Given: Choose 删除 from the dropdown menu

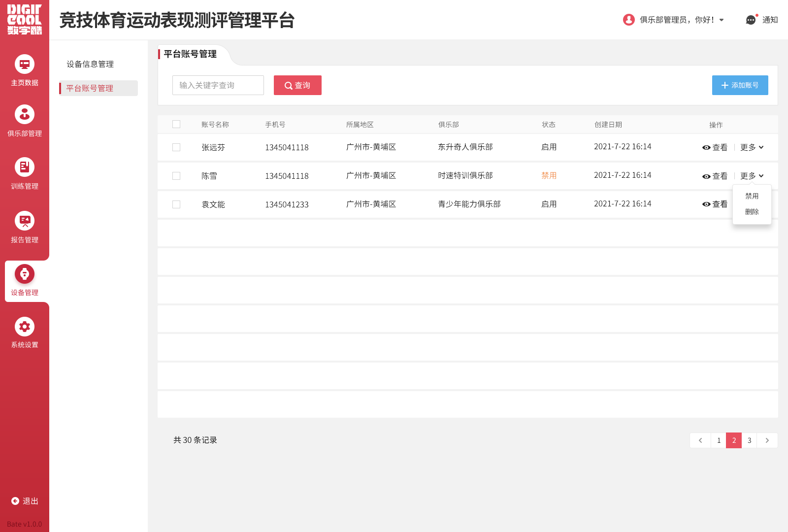Looking at the screenshot, I should [752, 212].
